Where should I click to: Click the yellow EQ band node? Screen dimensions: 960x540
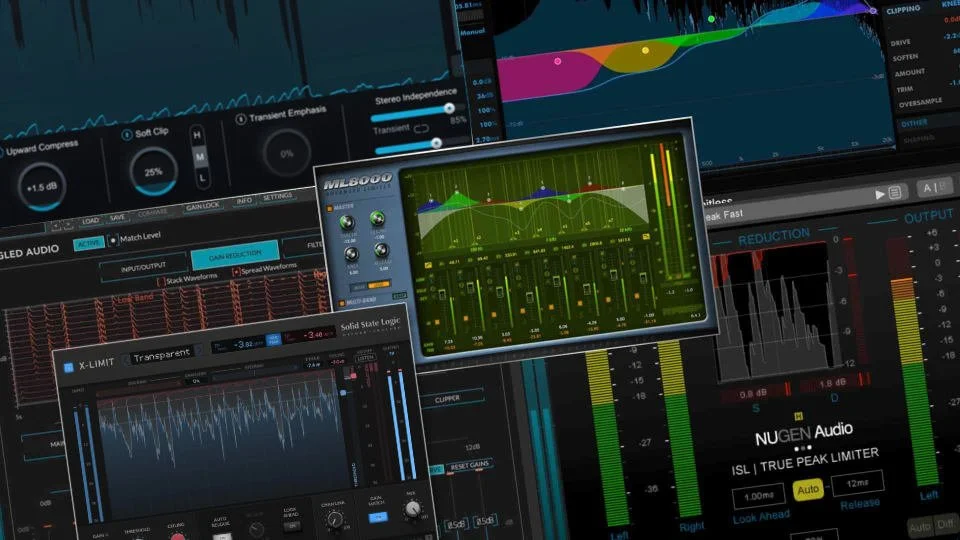point(645,50)
